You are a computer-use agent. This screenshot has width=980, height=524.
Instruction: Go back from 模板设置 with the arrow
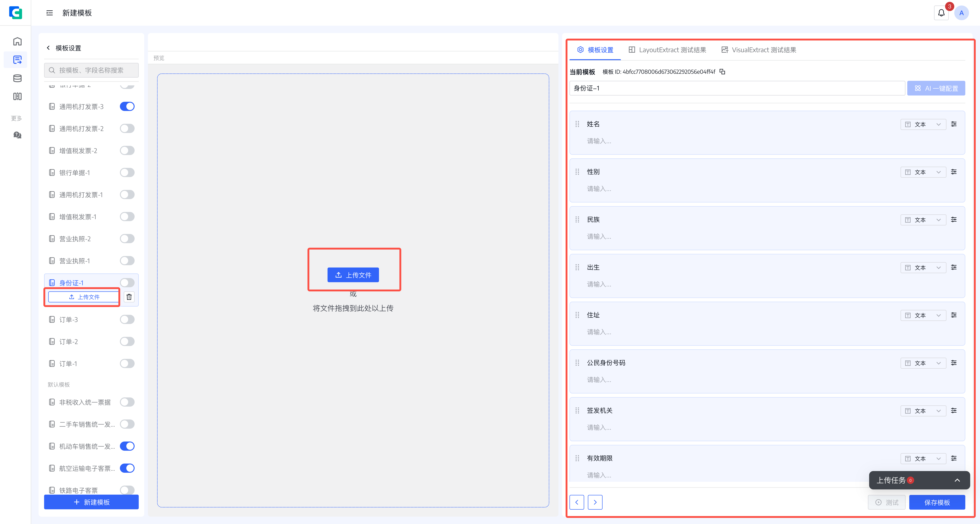(x=48, y=48)
